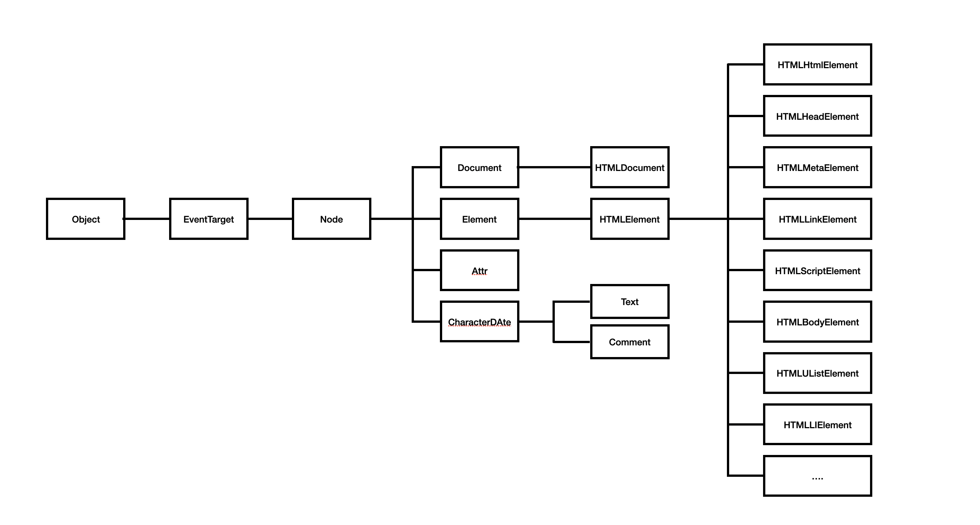Select the HTMLElement node box
Screen dimensions: 980x525
[x=633, y=220]
